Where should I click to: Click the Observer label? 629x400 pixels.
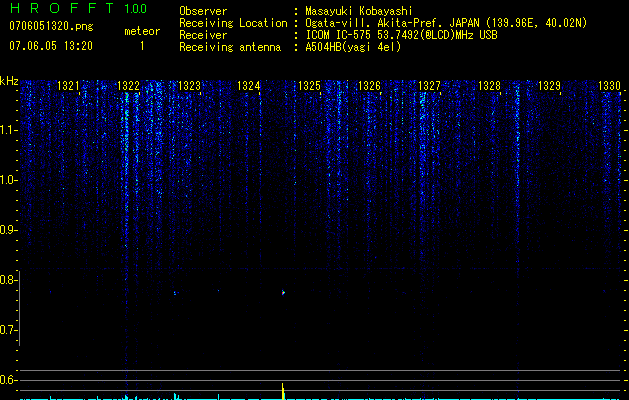[203, 11]
